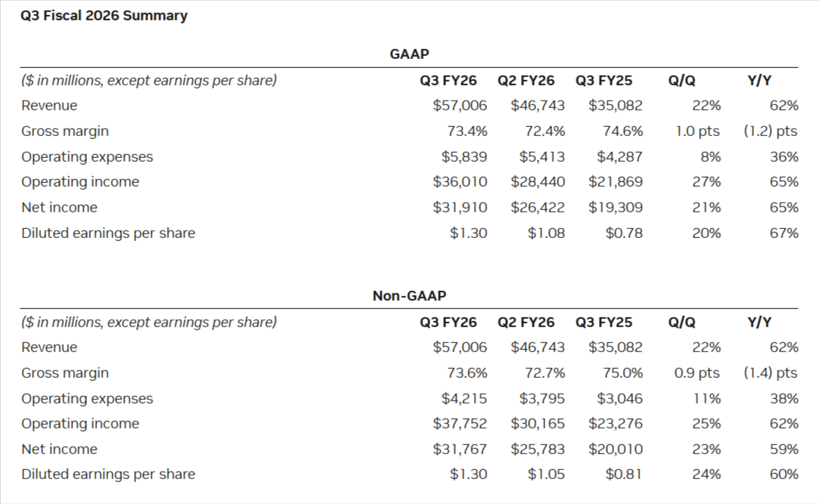This screenshot has height=504, width=819.
Task: Click GAAP gross margin 73.4% cell
Action: [467, 131]
